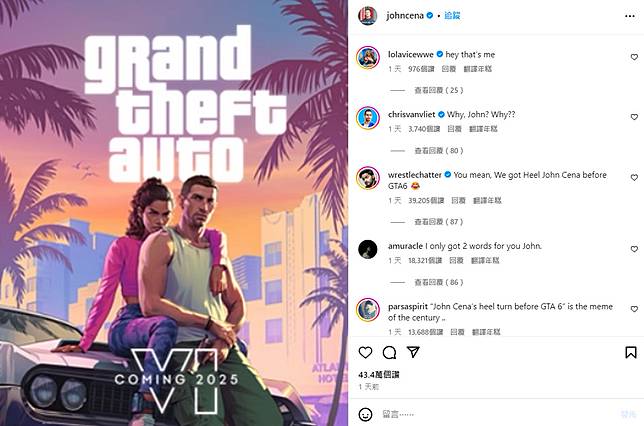Like lolavicewwe's comment with small heart
Screen dimensions: 644x426
634,57
